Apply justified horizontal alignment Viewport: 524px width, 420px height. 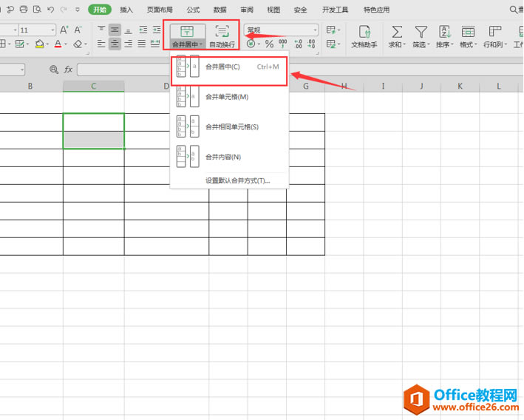coord(142,44)
